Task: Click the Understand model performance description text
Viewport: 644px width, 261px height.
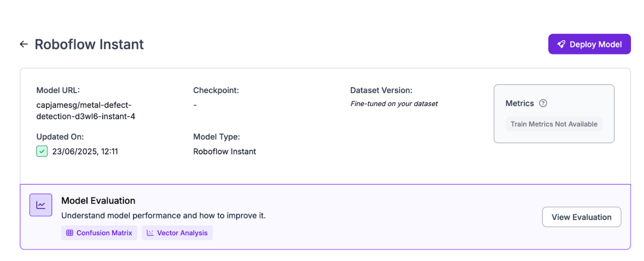Action: click(x=163, y=215)
